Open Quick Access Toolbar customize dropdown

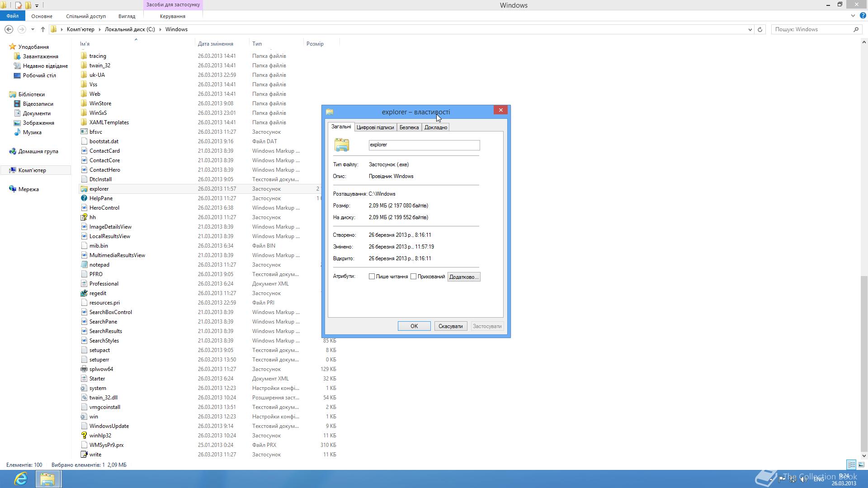pos(37,5)
